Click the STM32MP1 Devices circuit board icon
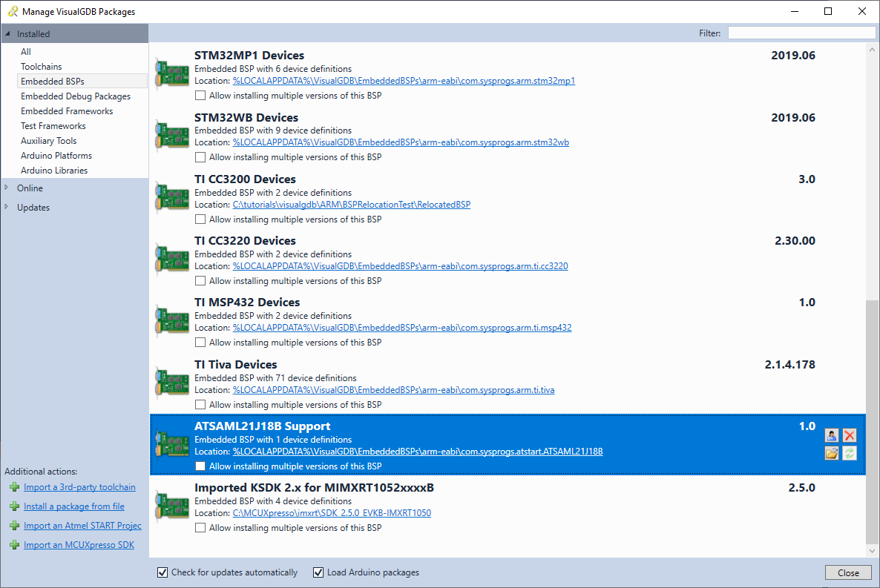Viewport: 880px width, 588px height. click(x=171, y=74)
